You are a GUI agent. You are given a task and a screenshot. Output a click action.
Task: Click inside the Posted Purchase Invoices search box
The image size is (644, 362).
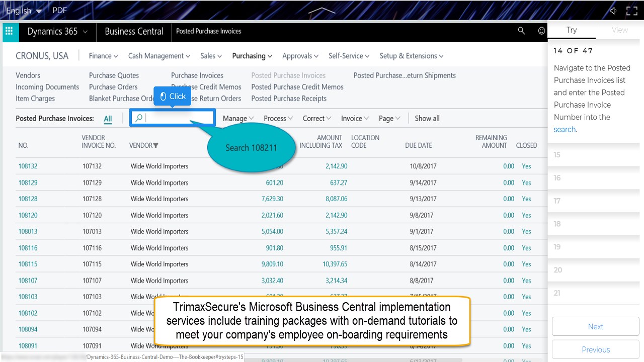coord(173,118)
